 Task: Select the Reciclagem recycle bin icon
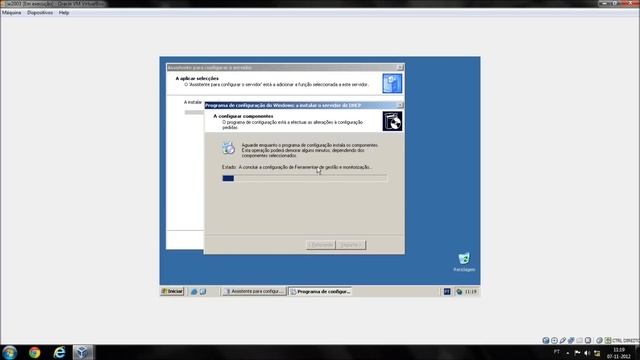[x=464, y=262]
